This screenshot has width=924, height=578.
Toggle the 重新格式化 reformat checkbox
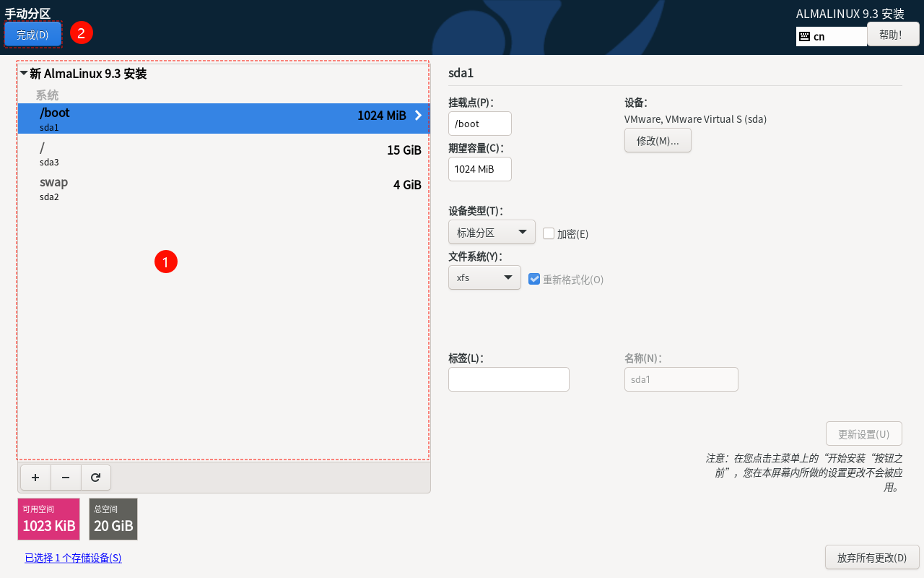534,279
